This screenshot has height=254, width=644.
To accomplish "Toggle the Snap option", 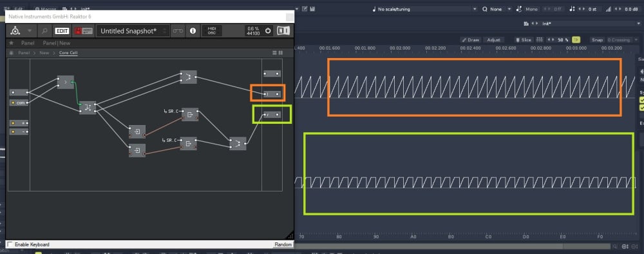I will (x=597, y=40).
